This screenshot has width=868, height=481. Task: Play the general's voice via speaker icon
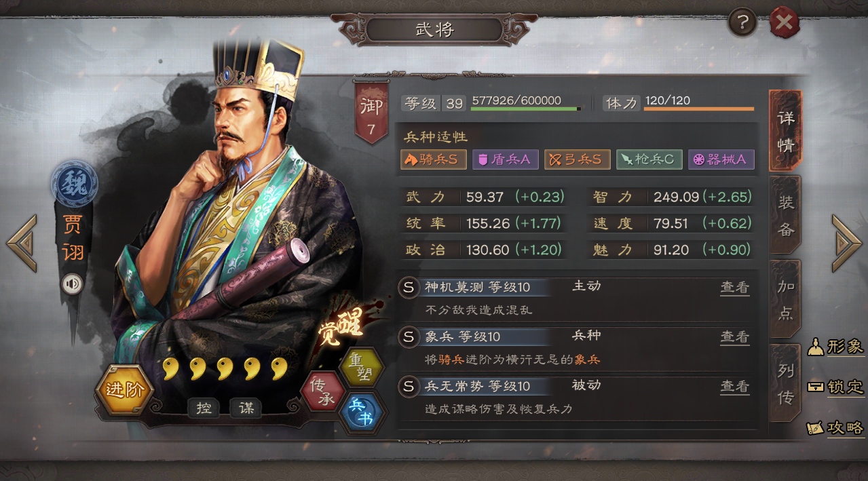(x=72, y=284)
